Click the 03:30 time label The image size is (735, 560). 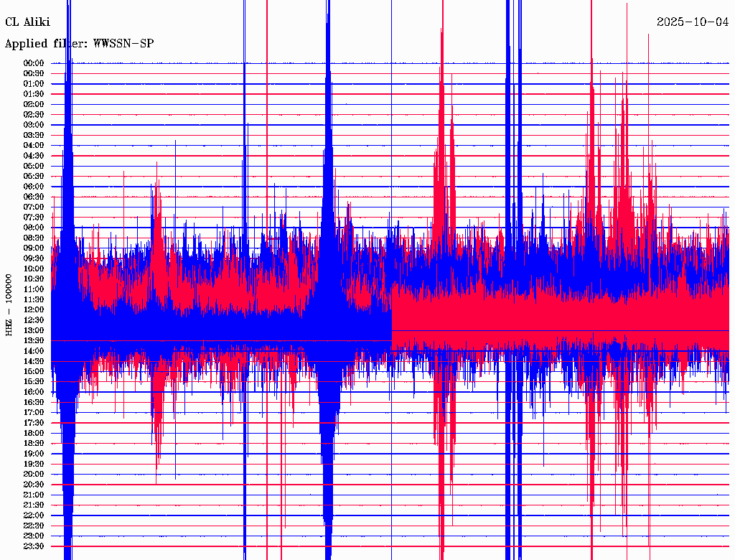coord(34,136)
